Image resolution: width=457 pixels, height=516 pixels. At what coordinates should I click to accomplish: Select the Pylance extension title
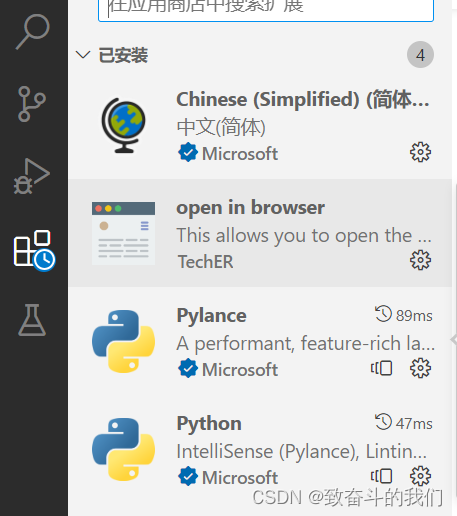point(211,315)
